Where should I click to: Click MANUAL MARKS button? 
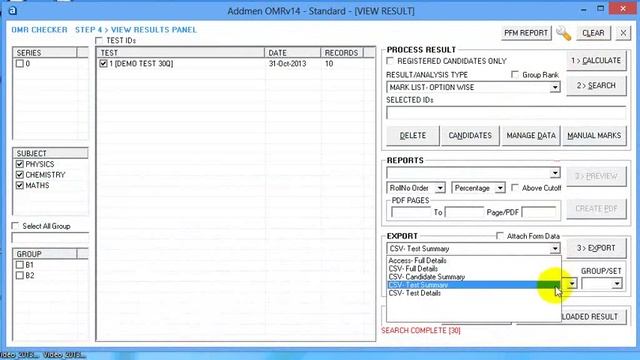click(594, 136)
